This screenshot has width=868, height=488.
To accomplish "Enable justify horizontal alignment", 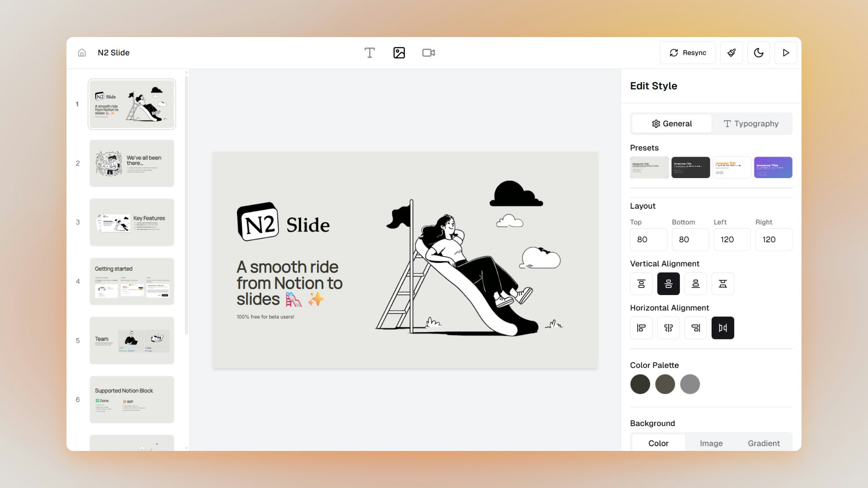I will (x=723, y=328).
